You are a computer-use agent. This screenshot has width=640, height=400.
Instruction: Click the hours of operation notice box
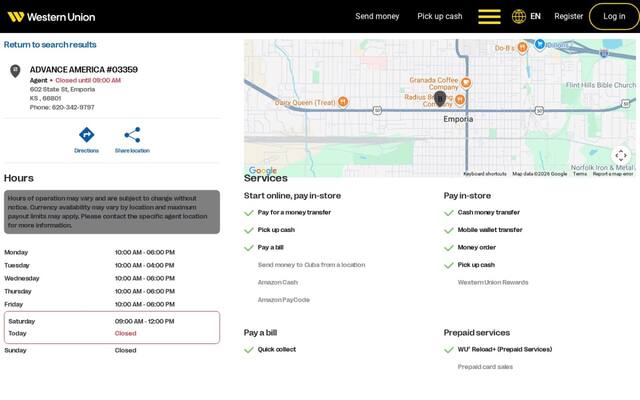tap(112, 212)
